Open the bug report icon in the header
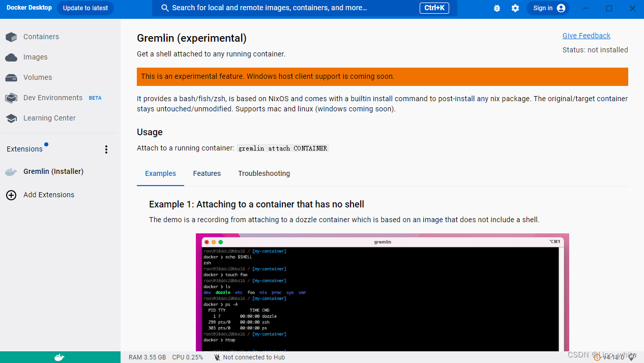 point(496,8)
